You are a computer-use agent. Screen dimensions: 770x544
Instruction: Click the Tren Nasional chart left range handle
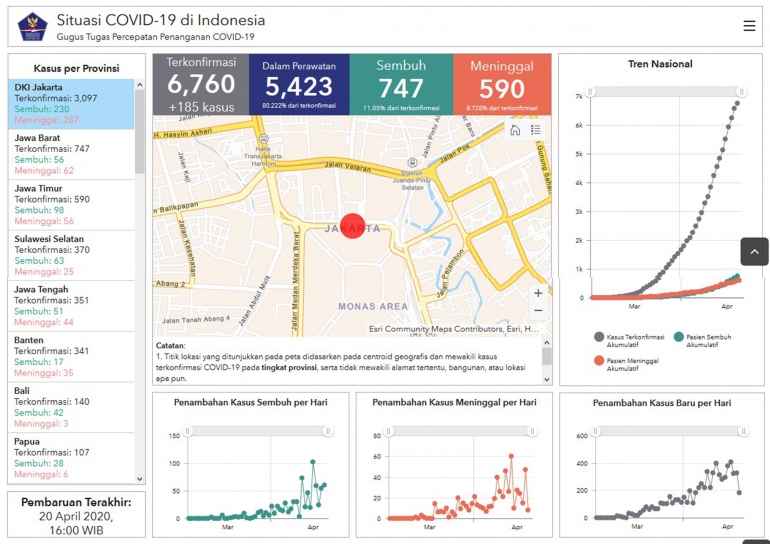click(590, 92)
